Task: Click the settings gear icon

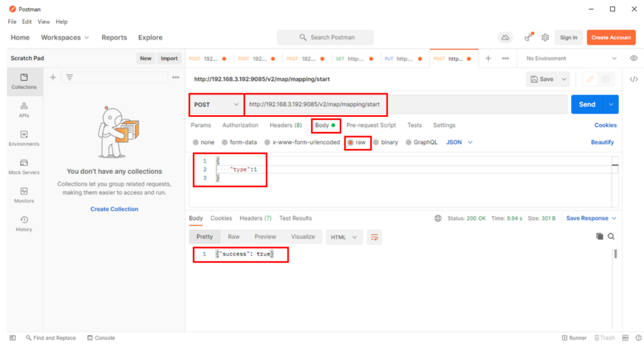Action: click(545, 38)
